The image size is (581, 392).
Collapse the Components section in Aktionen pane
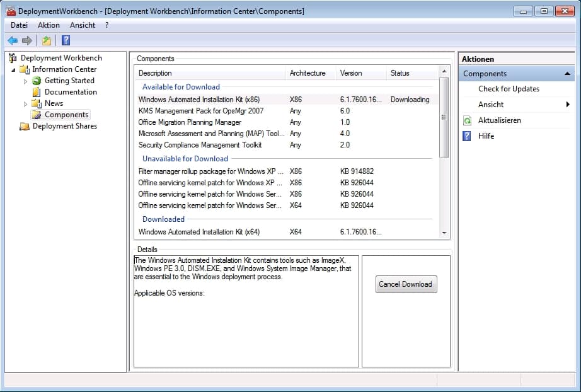click(x=567, y=74)
